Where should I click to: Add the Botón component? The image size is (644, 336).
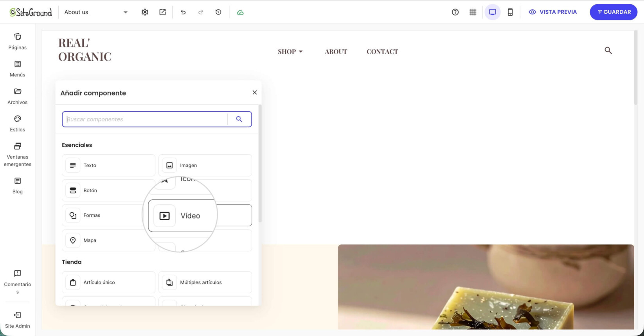point(108,190)
